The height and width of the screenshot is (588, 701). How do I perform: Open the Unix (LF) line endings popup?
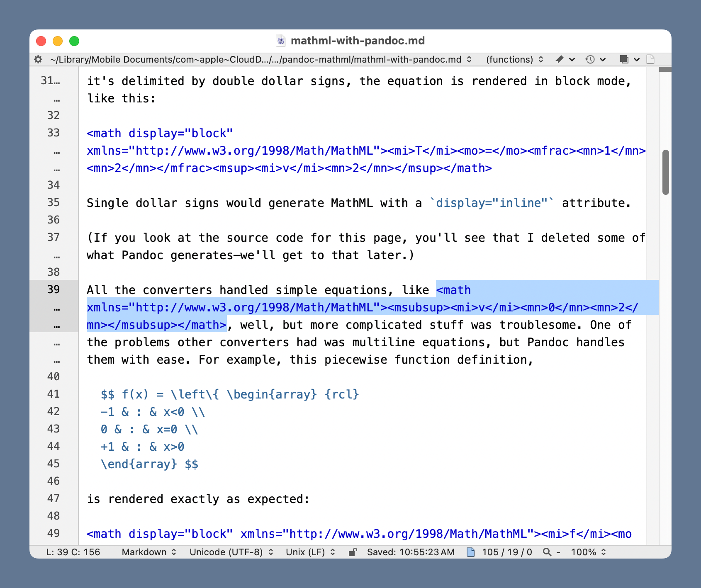coord(310,552)
